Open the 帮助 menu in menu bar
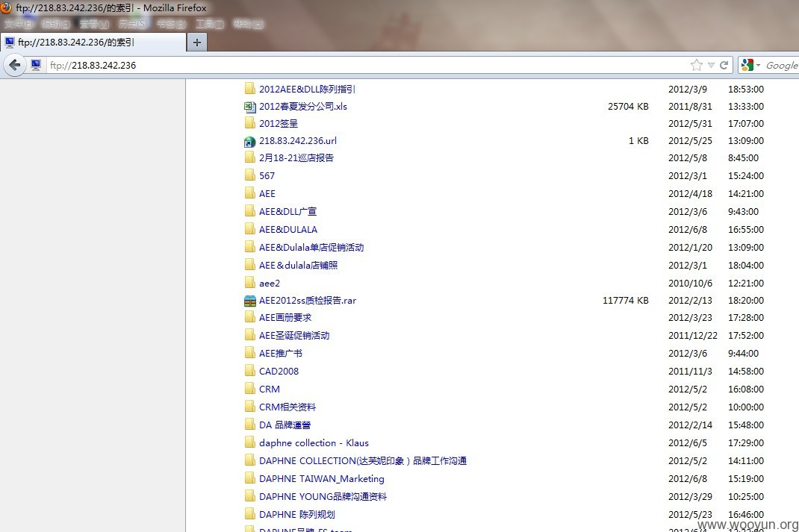799x532 pixels. click(248, 24)
